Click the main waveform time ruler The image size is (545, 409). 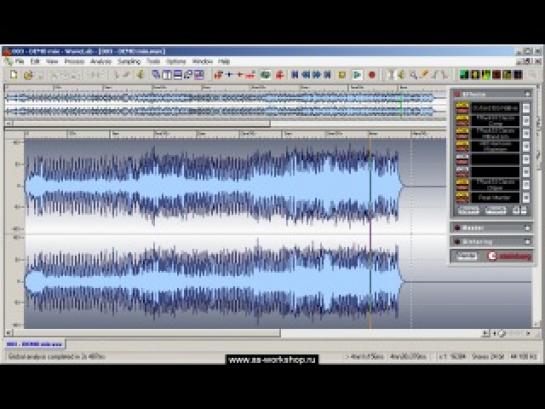point(235,133)
